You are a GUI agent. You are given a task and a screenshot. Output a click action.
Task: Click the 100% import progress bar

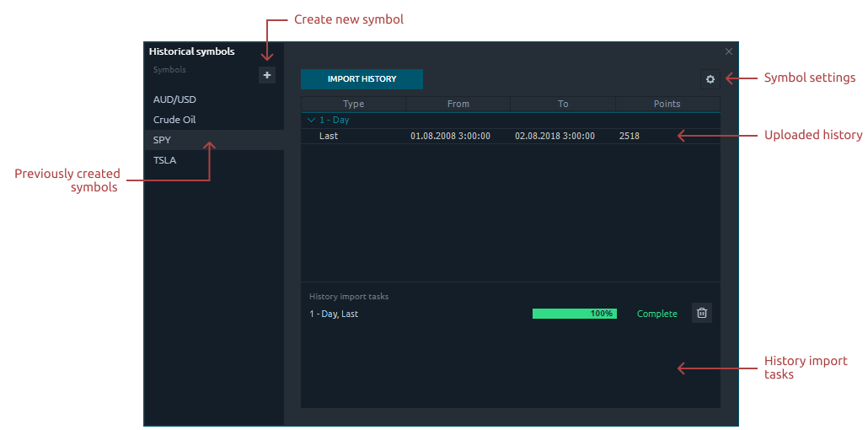[574, 314]
